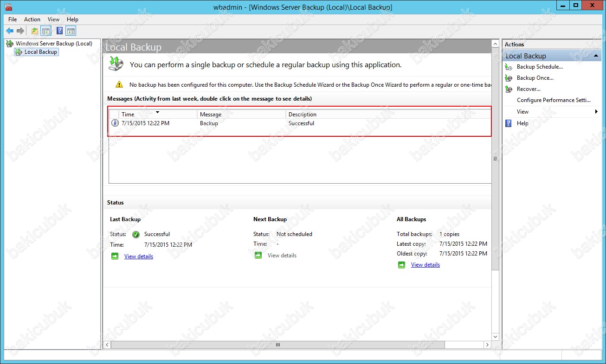Click the Local Backup node icon in the tree
Viewport: 606px width, 364px height.
(x=19, y=52)
